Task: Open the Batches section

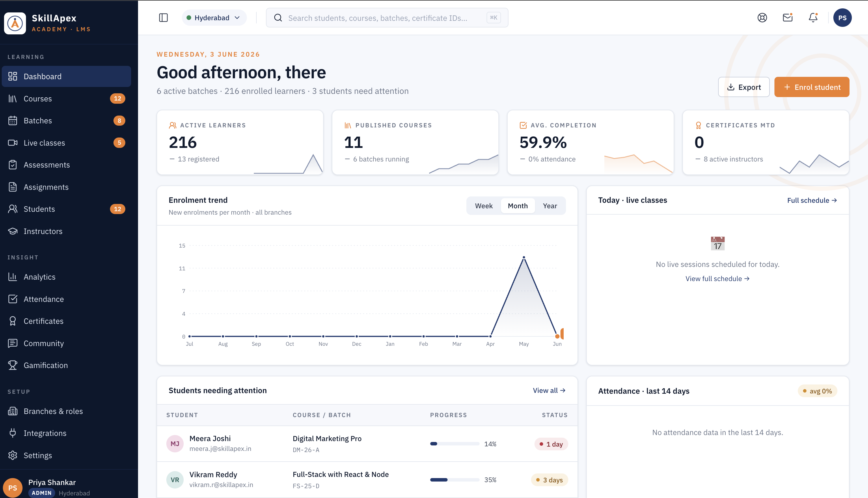Action: click(66, 120)
